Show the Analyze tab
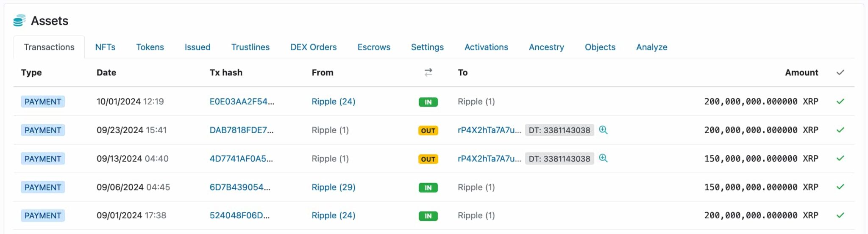 [651, 47]
